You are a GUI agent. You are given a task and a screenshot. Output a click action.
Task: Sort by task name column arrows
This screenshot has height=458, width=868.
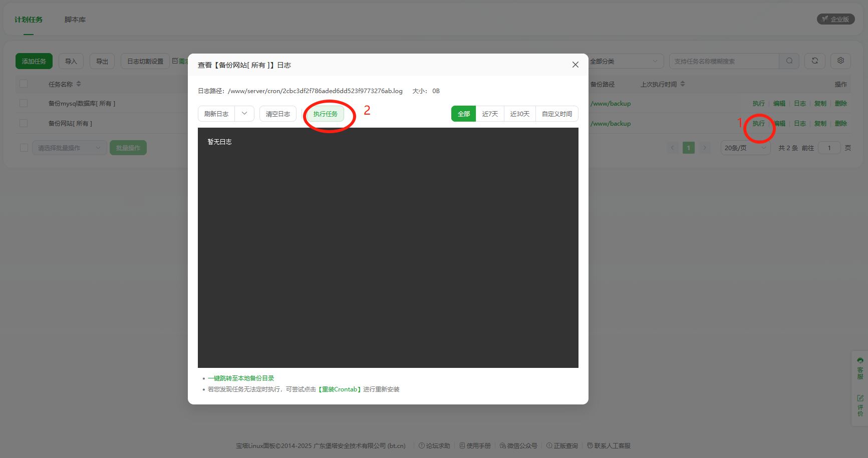coord(79,84)
